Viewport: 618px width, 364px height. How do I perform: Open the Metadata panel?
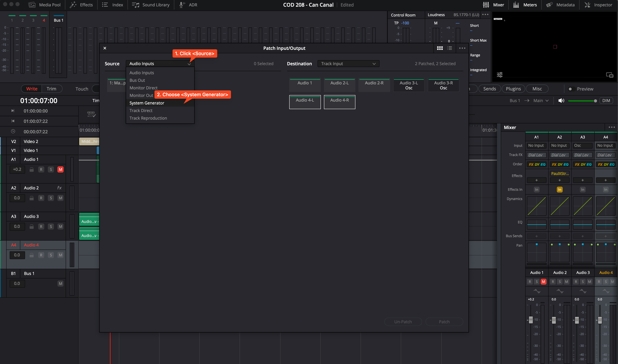tap(560, 5)
